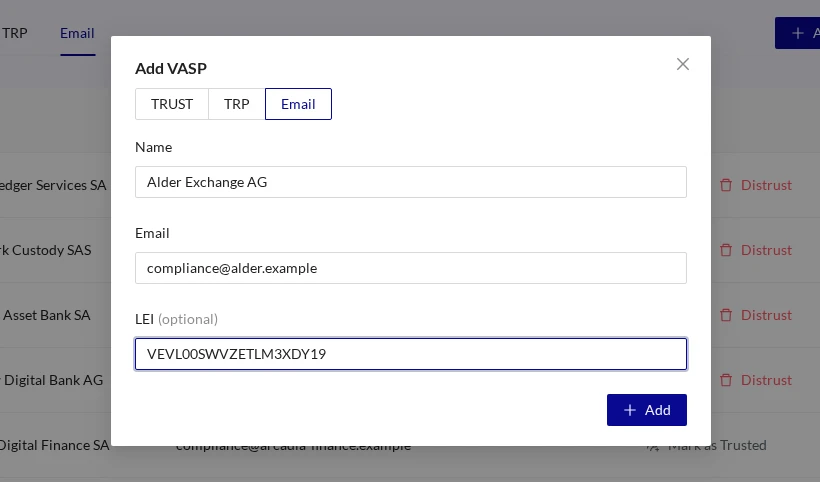This screenshot has height=482, width=820.
Task: Click the Name input field
Action: point(411,182)
